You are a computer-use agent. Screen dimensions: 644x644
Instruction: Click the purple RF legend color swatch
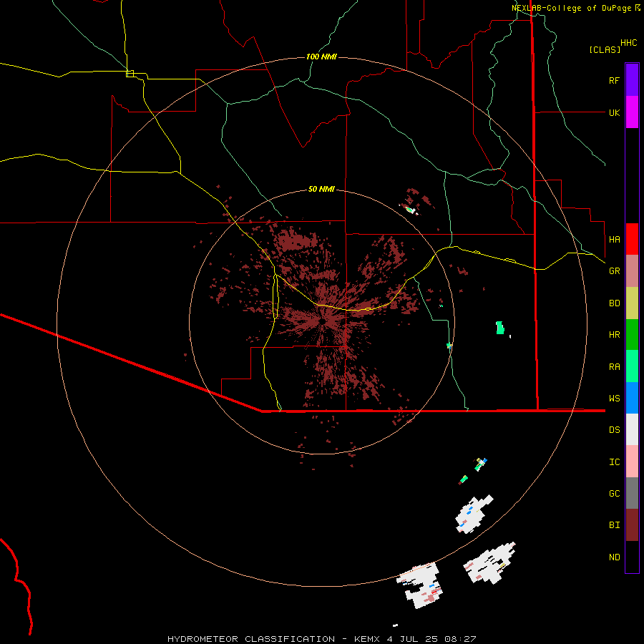point(632,79)
